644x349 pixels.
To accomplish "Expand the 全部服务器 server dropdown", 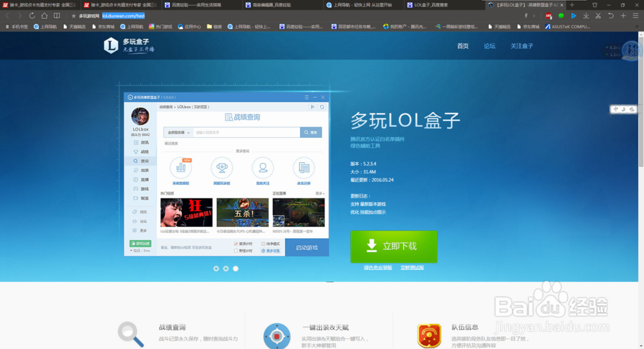I will (178, 132).
